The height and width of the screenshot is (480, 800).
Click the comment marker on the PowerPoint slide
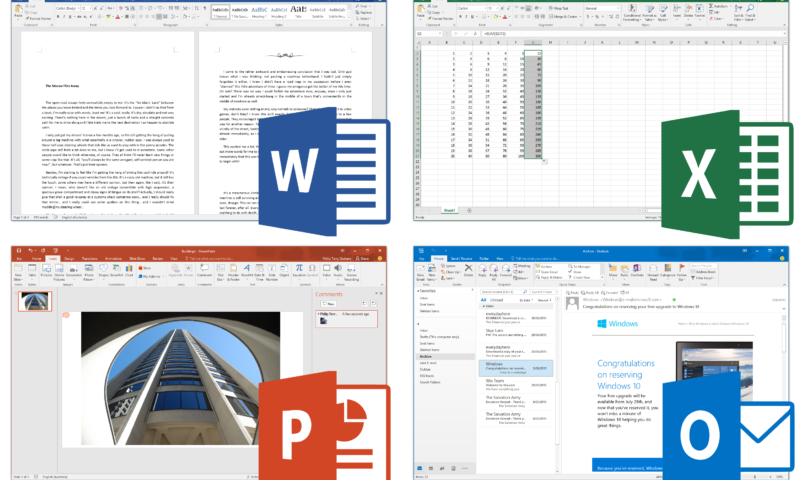click(x=66, y=315)
